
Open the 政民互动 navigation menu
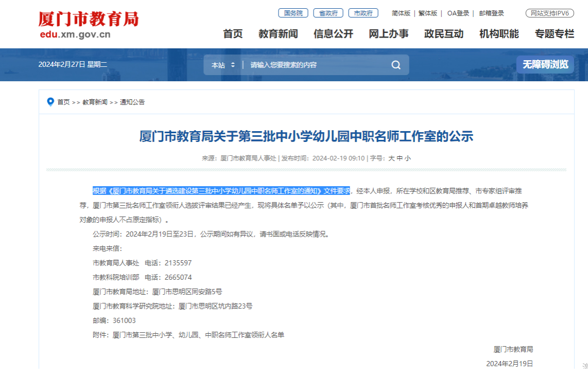pyautogui.click(x=444, y=34)
